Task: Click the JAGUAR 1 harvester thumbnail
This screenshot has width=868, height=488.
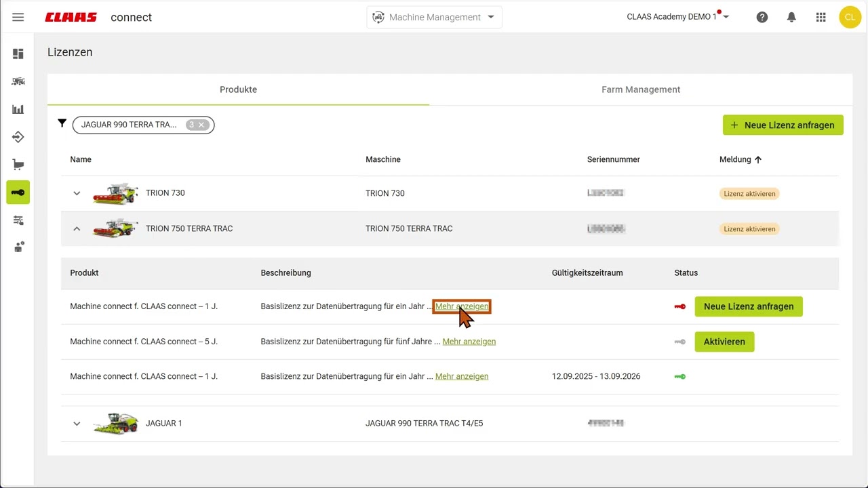Action: (x=115, y=424)
